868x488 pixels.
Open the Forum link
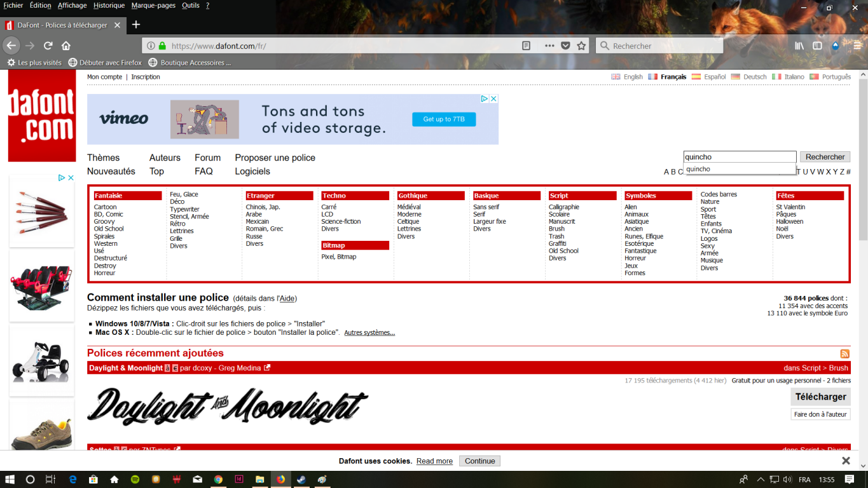tap(207, 158)
